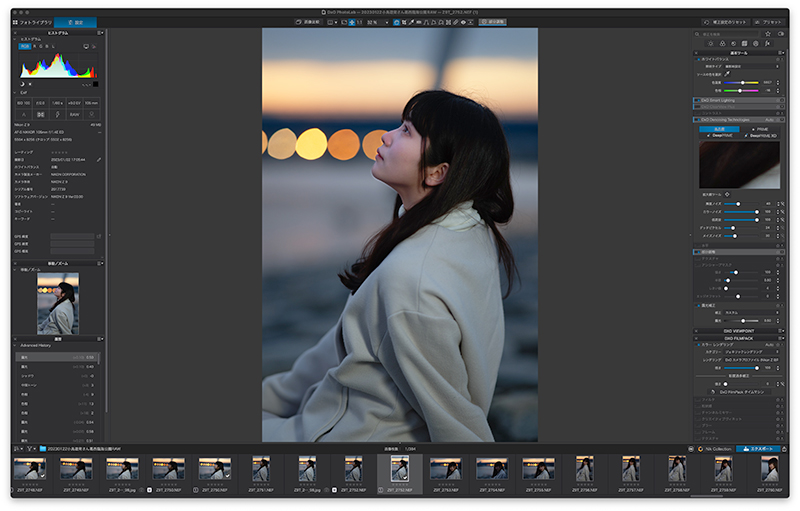Toggle DxO Smart Lighting on or off
800x511 pixels.
pos(695,101)
